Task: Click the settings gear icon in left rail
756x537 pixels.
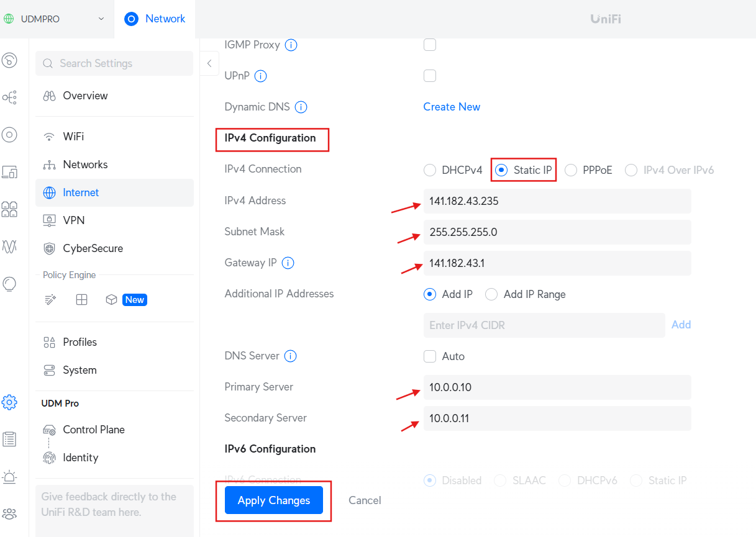Action: pos(9,402)
